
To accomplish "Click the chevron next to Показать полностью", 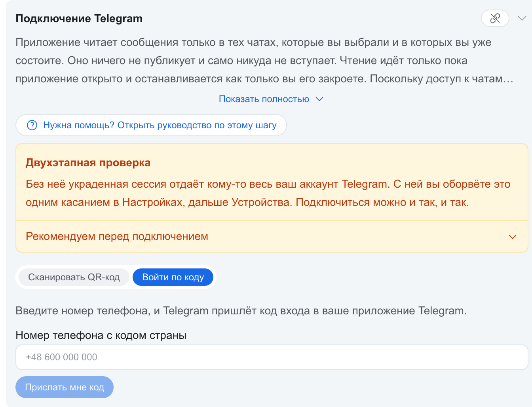I will point(319,99).
